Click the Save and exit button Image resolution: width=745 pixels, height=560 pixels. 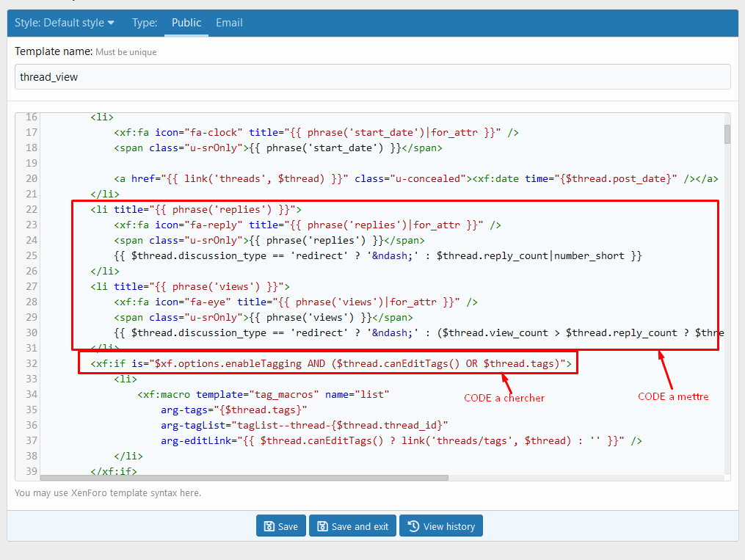point(352,526)
